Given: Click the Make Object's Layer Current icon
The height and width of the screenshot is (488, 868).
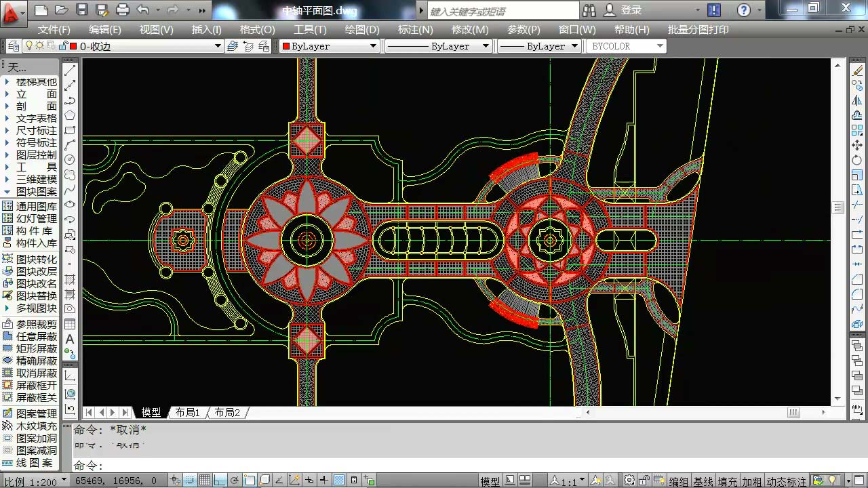Looking at the screenshot, I should pos(233,46).
